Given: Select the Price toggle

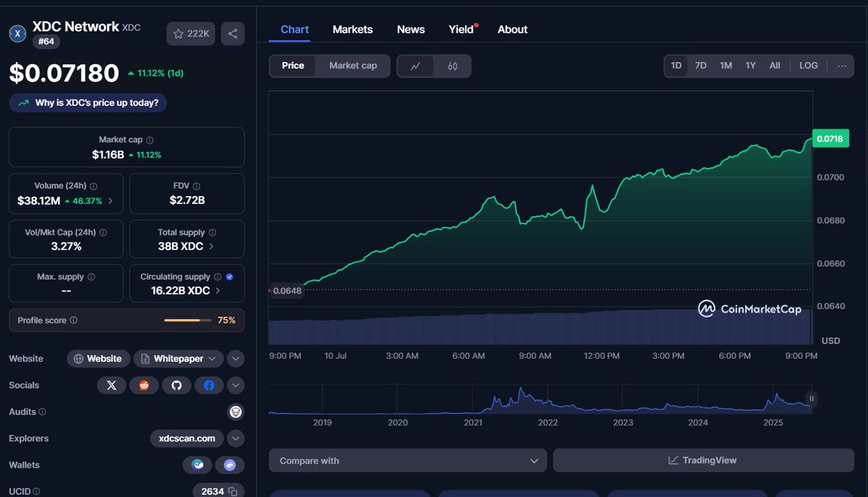Looking at the screenshot, I should pos(293,66).
